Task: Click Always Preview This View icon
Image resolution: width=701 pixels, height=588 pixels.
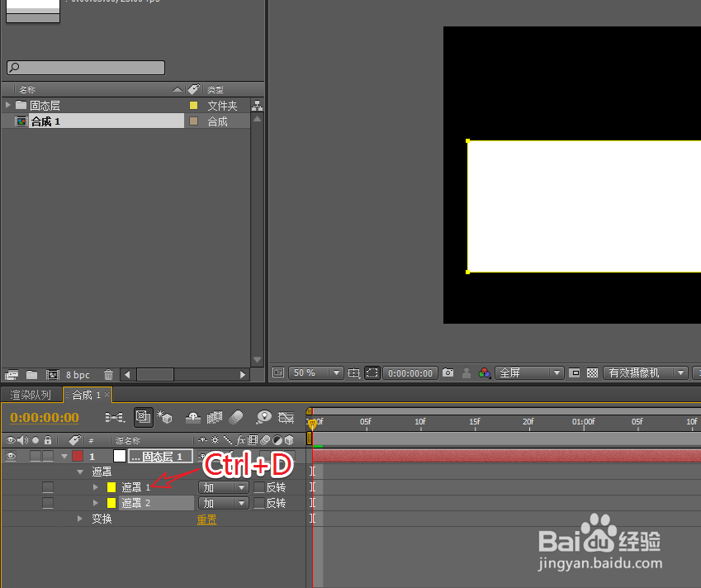Action: tap(278, 372)
